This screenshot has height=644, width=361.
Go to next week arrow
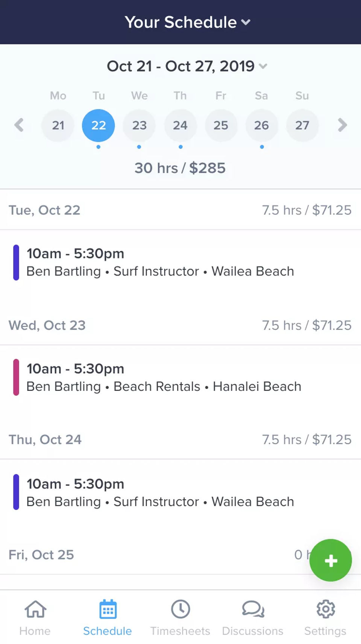pyautogui.click(x=342, y=125)
